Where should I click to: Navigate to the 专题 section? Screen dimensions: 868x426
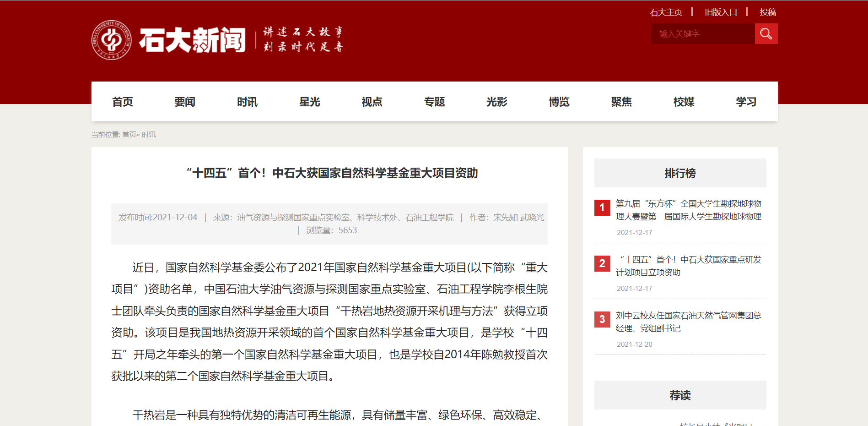coord(434,102)
